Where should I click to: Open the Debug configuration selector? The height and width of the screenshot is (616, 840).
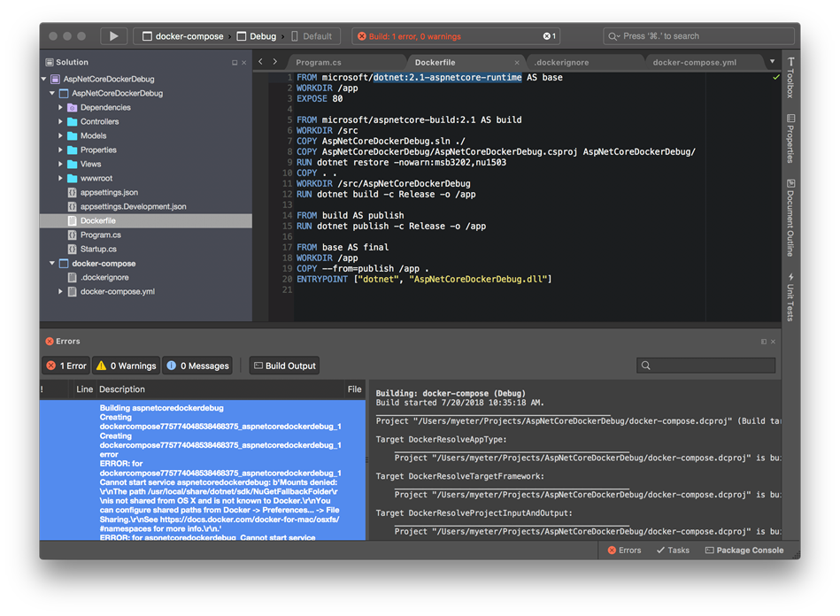coord(257,36)
